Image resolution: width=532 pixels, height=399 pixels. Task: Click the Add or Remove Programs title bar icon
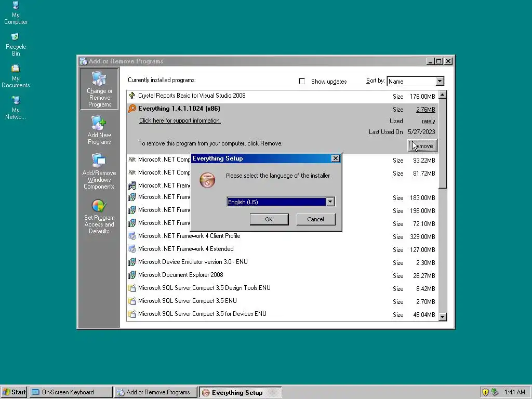coord(83,61)
